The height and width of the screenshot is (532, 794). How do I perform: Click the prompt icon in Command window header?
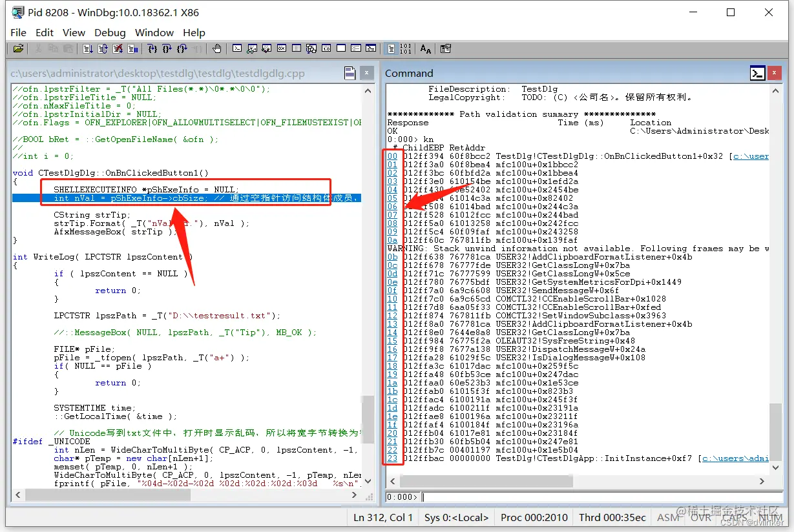(x=758, y=73)
